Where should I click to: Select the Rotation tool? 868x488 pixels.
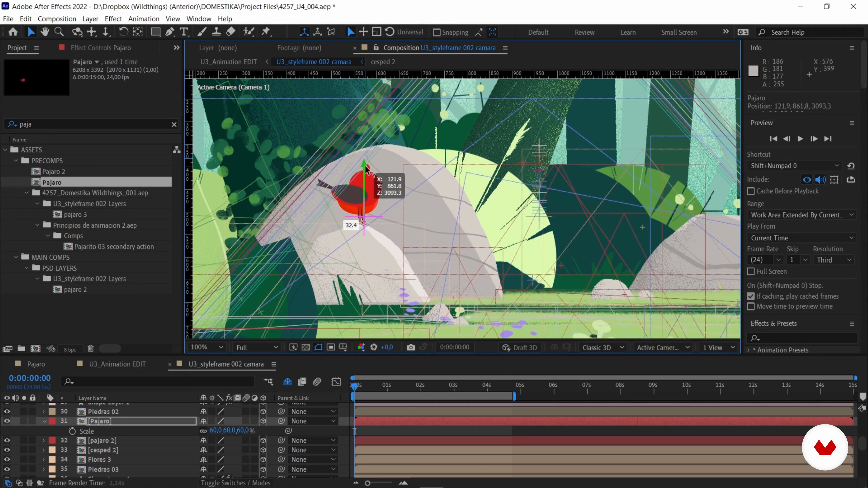(x=123, y=32)
